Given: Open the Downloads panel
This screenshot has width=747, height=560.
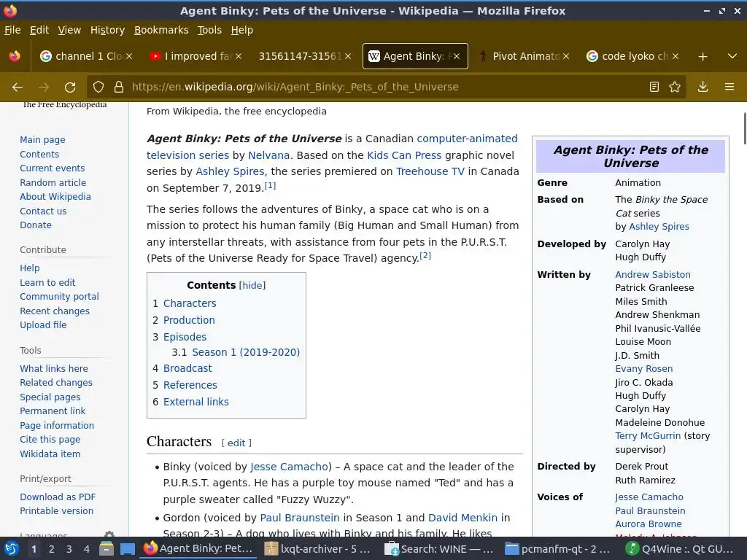Looking at the screenshot, I should point(703,87).
